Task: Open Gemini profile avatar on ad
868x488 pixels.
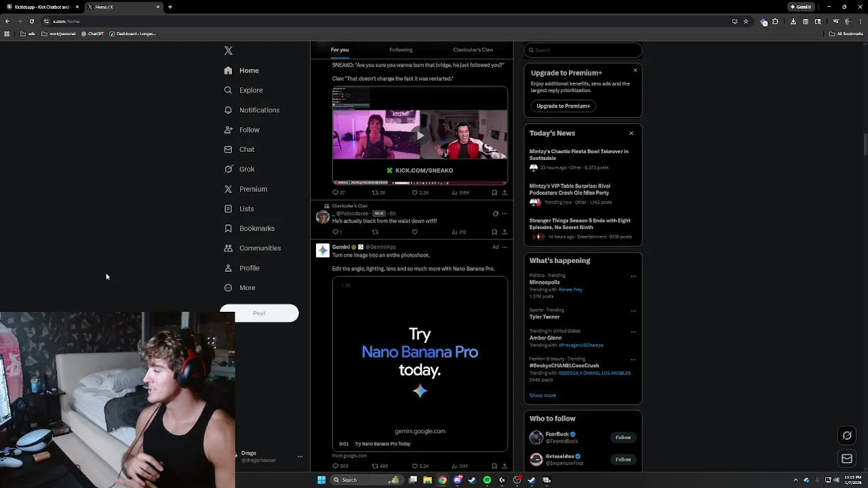Action: coord(323,250)
